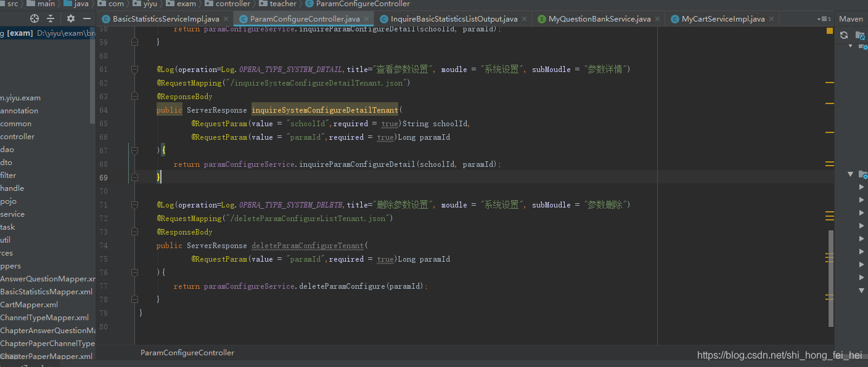868x367 pixels.
Task: Click ParamConfigureController class in top breadcrumb
Action: coord(357,4)
